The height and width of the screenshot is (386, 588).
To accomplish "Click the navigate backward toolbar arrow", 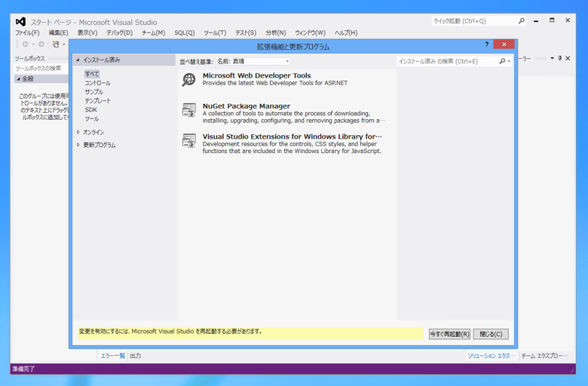I will (x=25, y=44).
